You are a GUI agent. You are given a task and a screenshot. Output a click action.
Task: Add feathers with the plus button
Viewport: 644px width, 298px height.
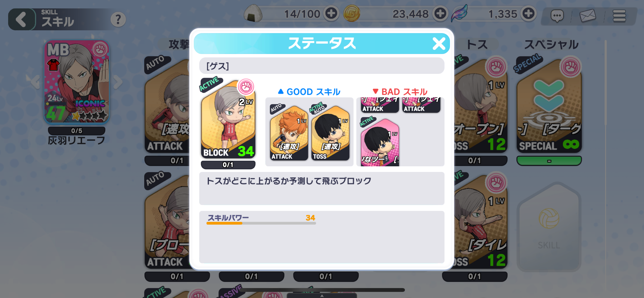pos(529,13)
